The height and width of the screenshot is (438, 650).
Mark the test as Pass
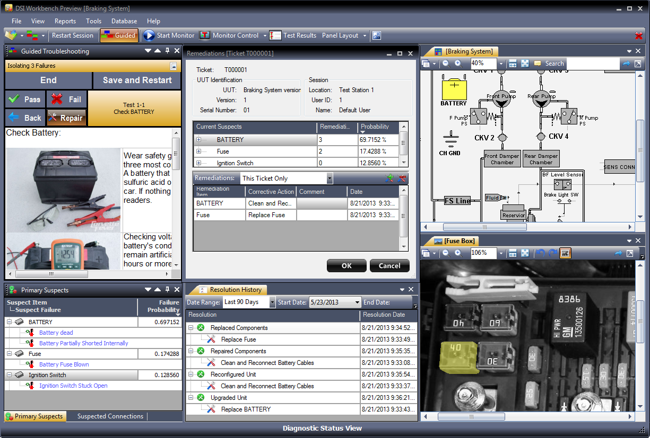(x=26, y=99)
